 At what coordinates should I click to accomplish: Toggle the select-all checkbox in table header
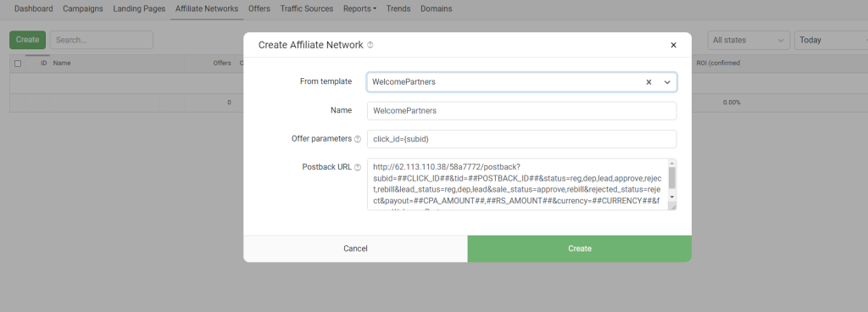[18, 64]
